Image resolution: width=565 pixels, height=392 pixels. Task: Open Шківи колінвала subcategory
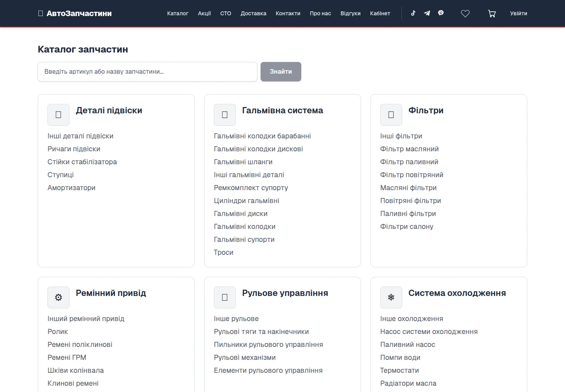pyautogui.click(x=76, y=370)
